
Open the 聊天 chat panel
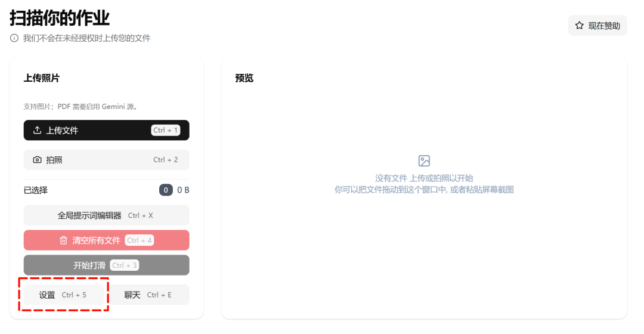coord(148,295)
